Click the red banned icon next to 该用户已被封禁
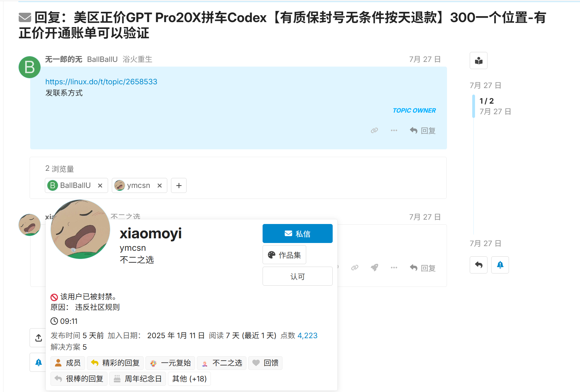 54,297
